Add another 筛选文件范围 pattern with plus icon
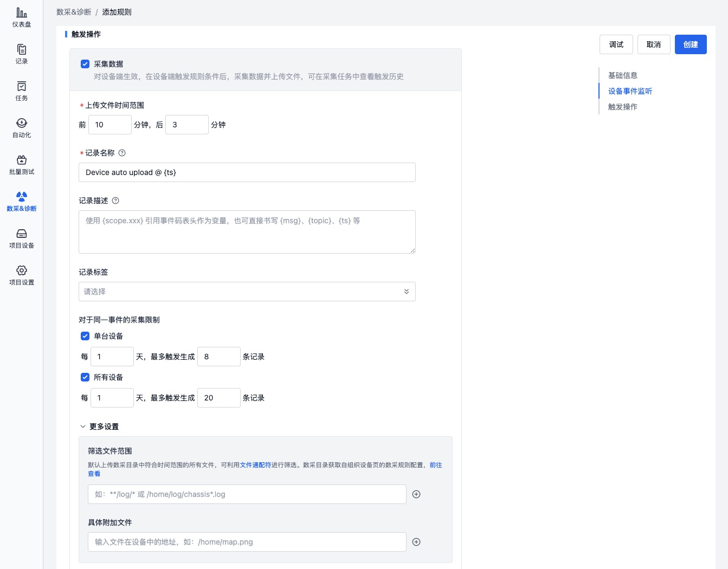This screenshot has height=569, width=728. pyautogui.click(x=416, y=494)
